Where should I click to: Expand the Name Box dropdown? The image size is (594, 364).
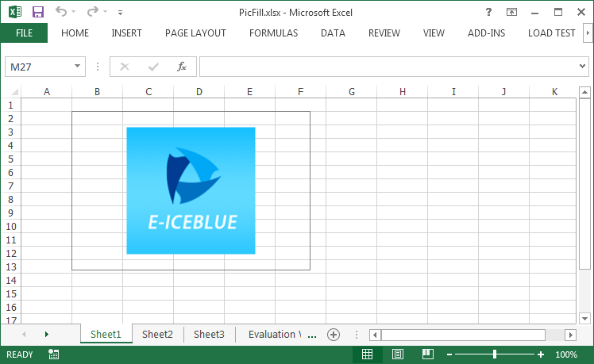[77, 66]
